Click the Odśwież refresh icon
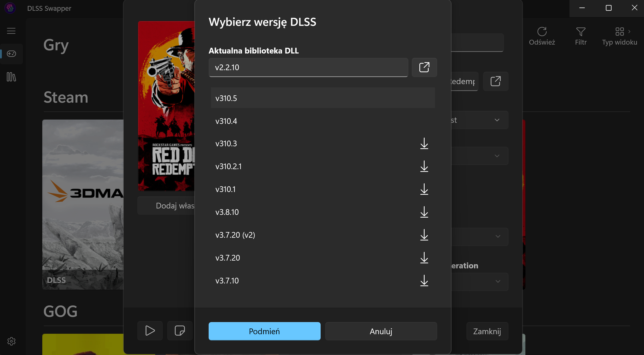 [542, 32]
